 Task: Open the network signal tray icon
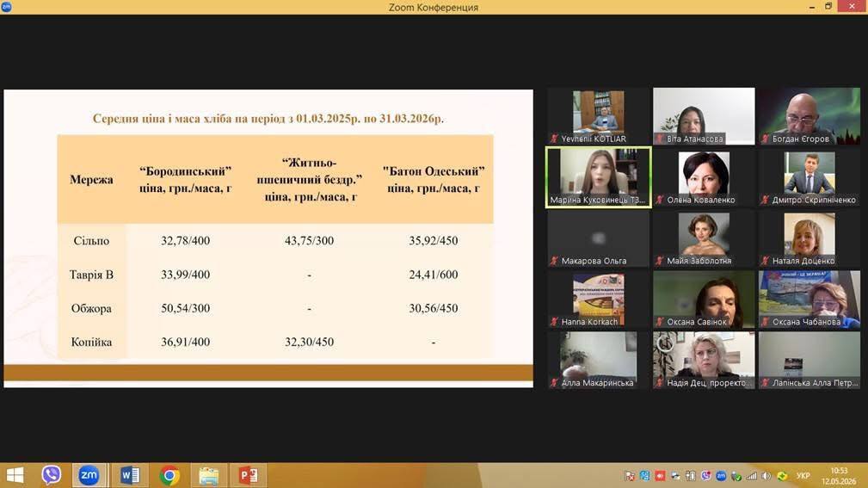pos(751,476)
